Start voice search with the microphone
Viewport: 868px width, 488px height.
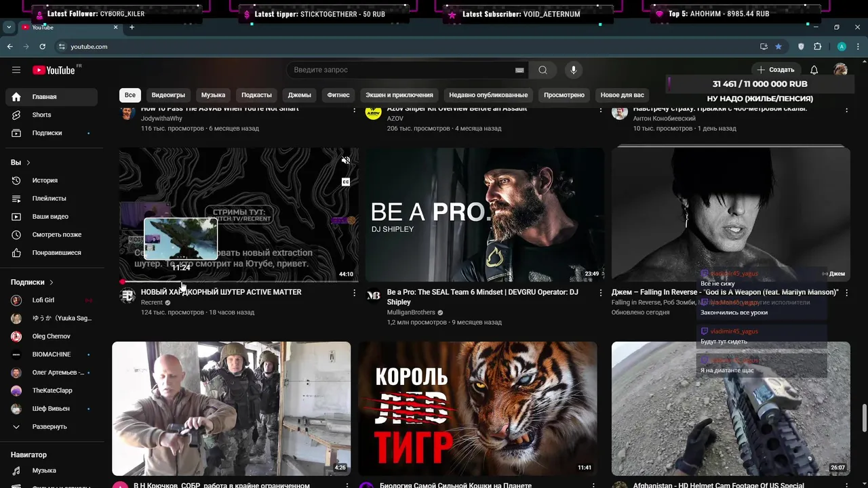574,70
